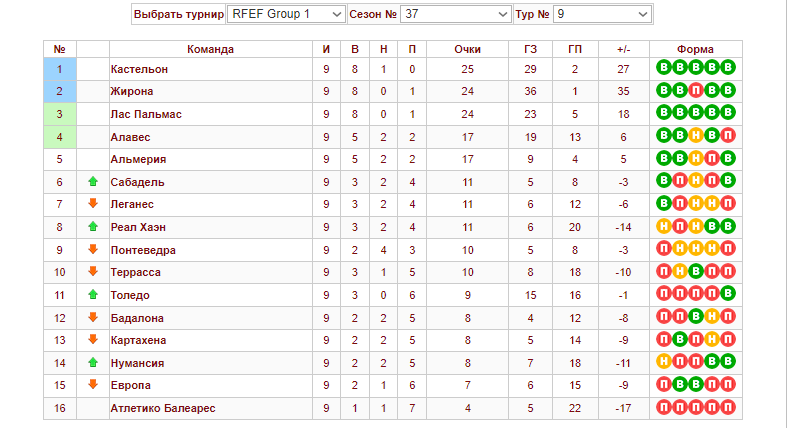This screenshot has width=787, height=428.
Task: Click the last form circle for Атлетико Балеарес
Action: coord(729,408)
